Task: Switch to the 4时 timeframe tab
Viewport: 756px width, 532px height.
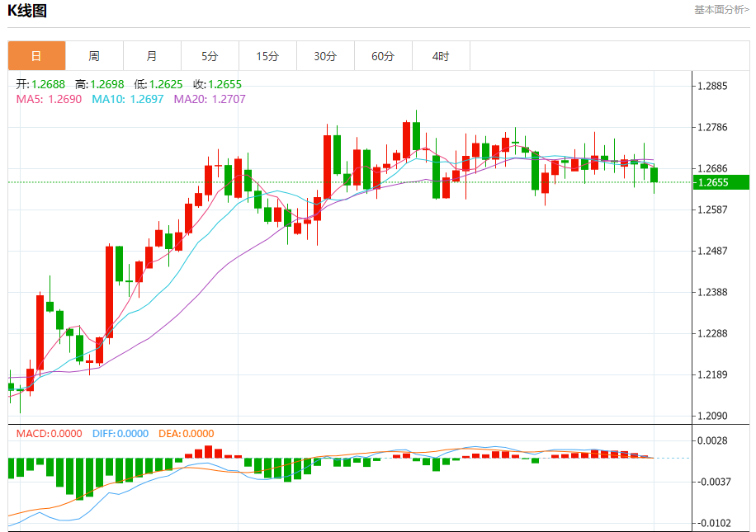Action: (442, 56)
